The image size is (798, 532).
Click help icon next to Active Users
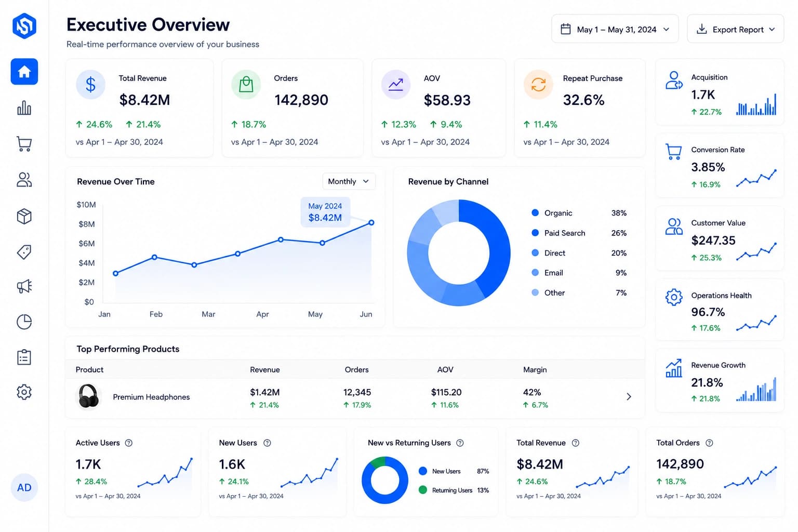pyautogui.click(x=129, y=443)
